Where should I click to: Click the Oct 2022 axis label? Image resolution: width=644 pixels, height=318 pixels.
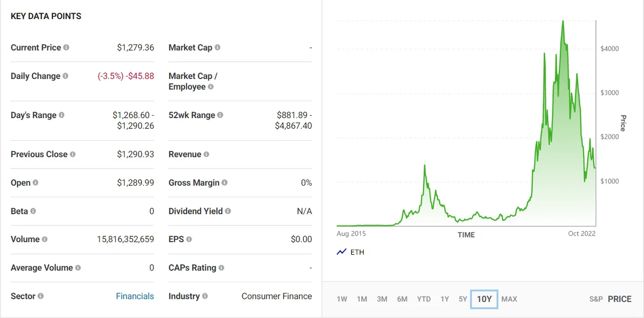(582, 233)
